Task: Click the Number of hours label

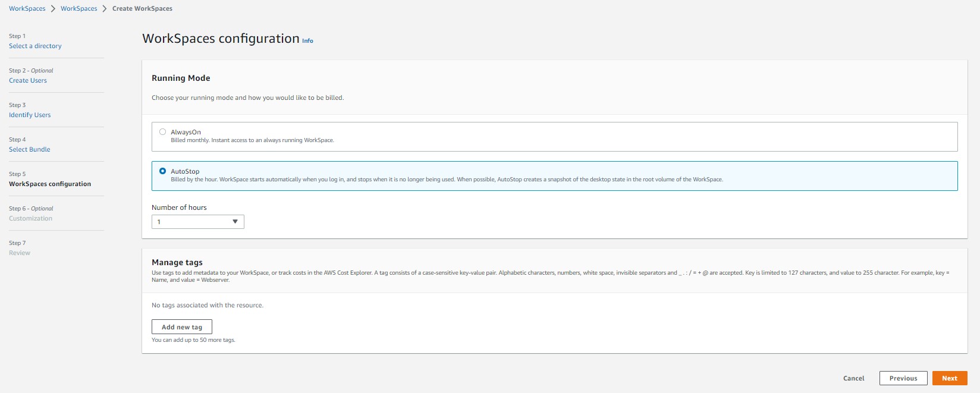Action: (x=179, y=207)
